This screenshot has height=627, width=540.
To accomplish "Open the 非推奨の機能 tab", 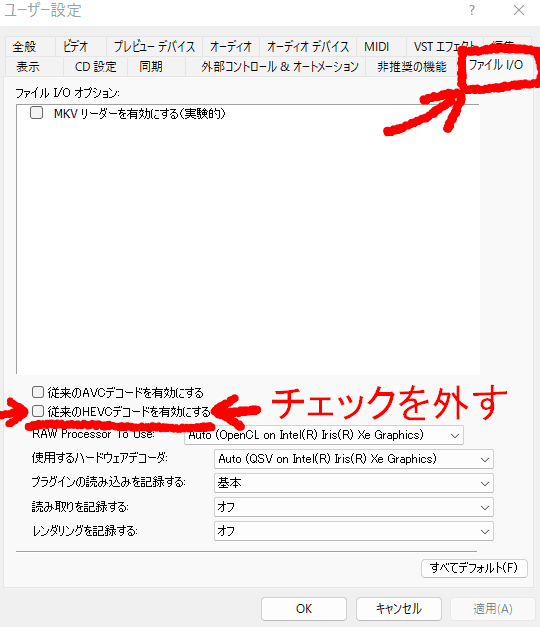I will (x=412, y=66).
